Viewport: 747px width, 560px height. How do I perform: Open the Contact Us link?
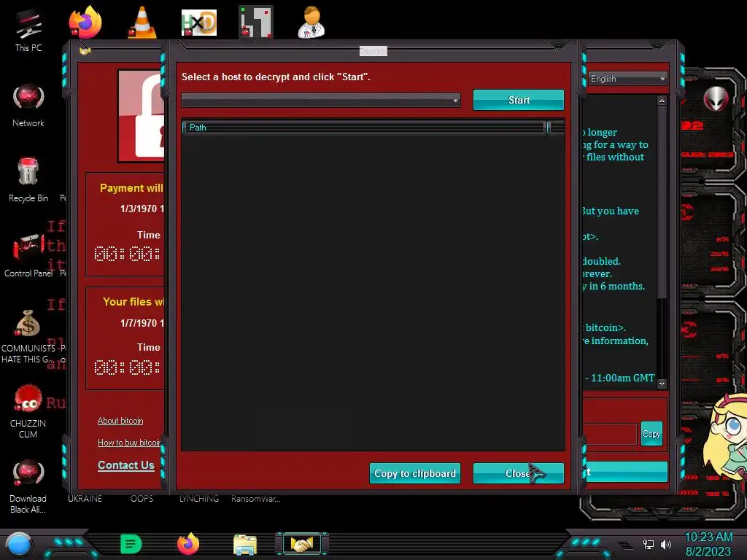click(x=125, y=465)
